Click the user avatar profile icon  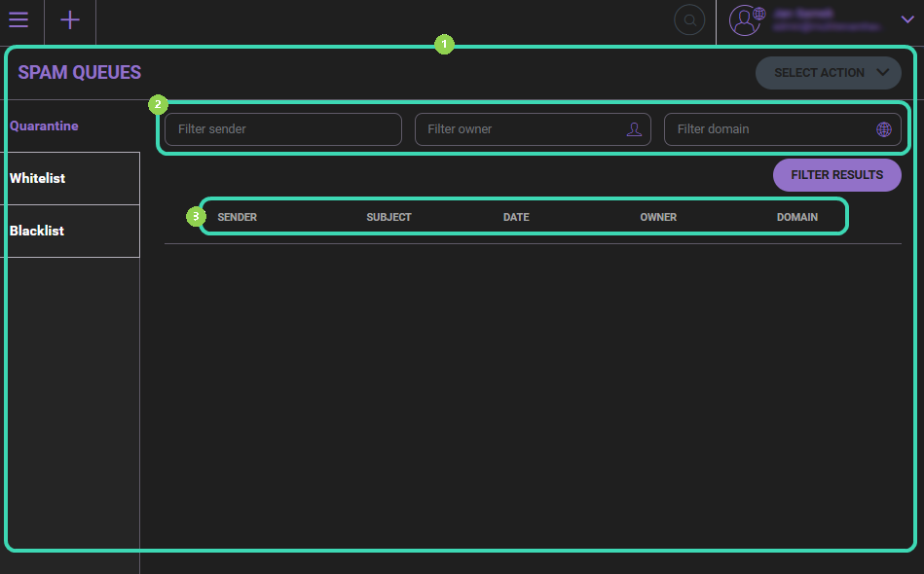coord(746,20)
